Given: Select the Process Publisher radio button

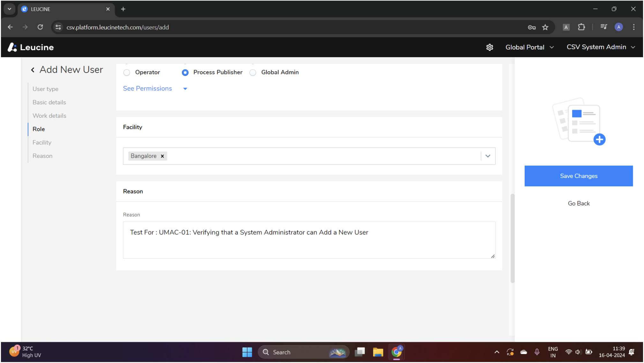Looking at the screenshot, I should 185,73.
